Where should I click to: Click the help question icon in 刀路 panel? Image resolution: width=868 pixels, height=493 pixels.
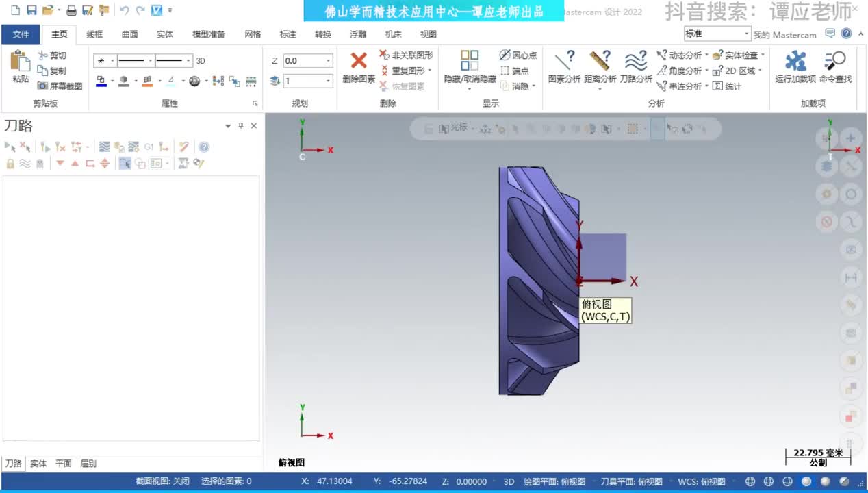click(203, 147)
